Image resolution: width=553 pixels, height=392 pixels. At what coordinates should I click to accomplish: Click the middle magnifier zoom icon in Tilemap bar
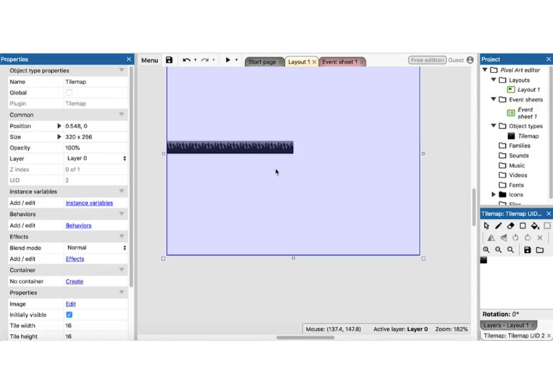point(499,250)
